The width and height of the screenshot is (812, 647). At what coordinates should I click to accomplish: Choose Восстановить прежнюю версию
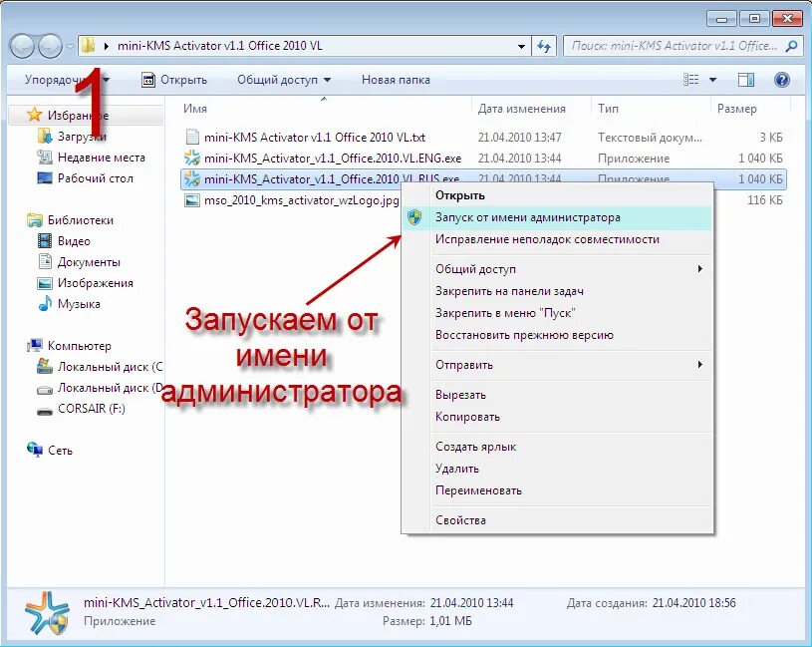click(557, 335)
